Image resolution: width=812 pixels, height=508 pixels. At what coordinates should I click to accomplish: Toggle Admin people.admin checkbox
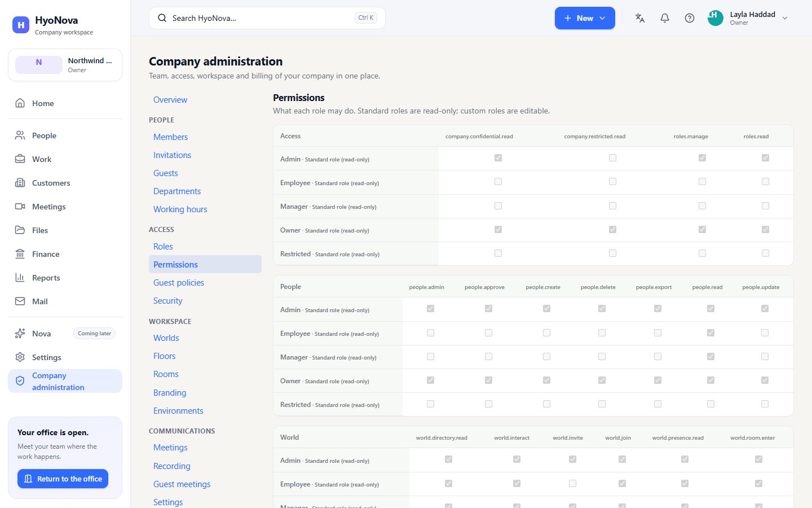(430, 309)
